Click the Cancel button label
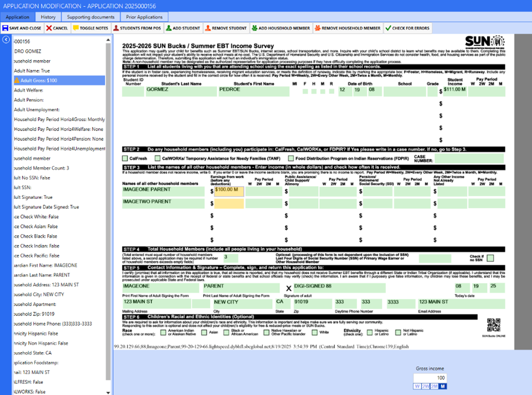This screenshot has height=395, width=532. [60, 28]
